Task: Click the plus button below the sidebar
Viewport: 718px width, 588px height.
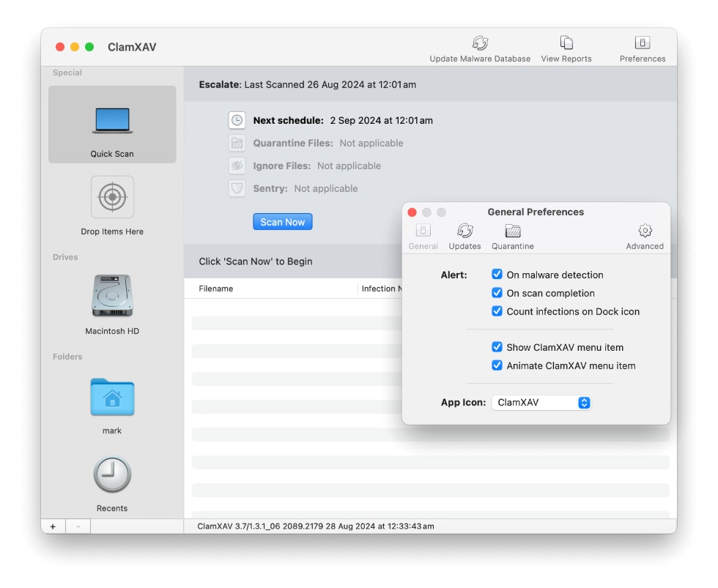Action: [x=52, y=526]
